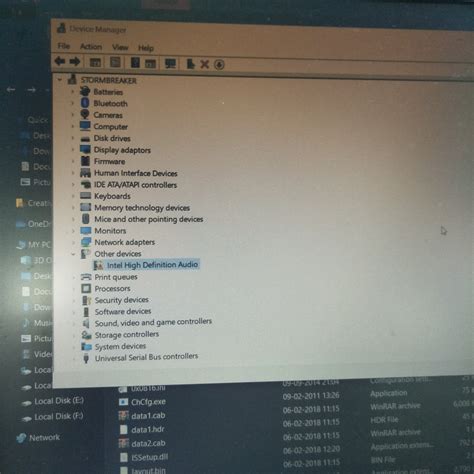474x474 pixels.
Task: Select data1.cab in the Explorer file list
Action: tap(148, 416)
